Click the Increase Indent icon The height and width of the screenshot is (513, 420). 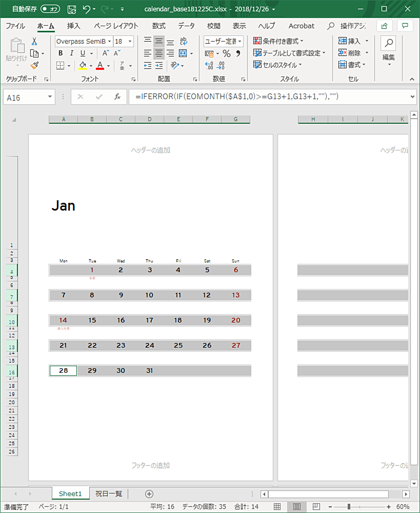click(x=159, y=65)
